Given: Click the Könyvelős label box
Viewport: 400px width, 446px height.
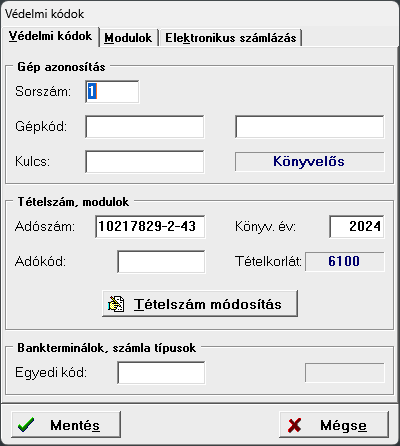Looking at the screenshot, I should 310,162.
